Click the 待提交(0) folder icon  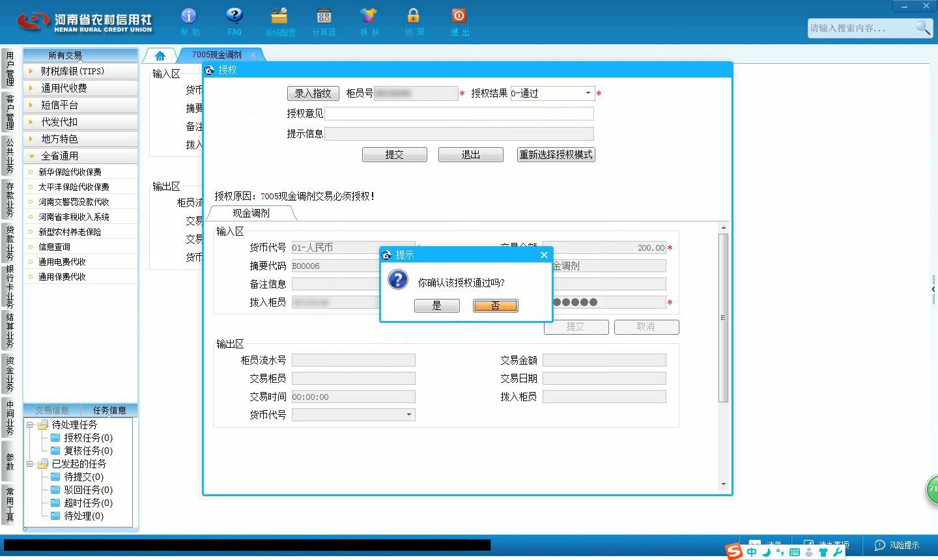55,477
